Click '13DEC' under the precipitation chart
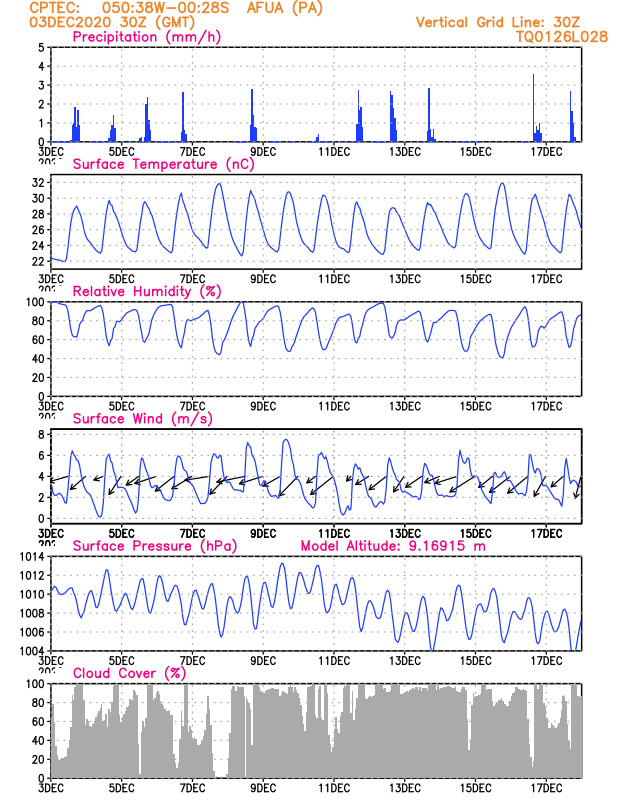Image resolution: width=618 pixels, height=800 pixels. click(x=405, y=152)
